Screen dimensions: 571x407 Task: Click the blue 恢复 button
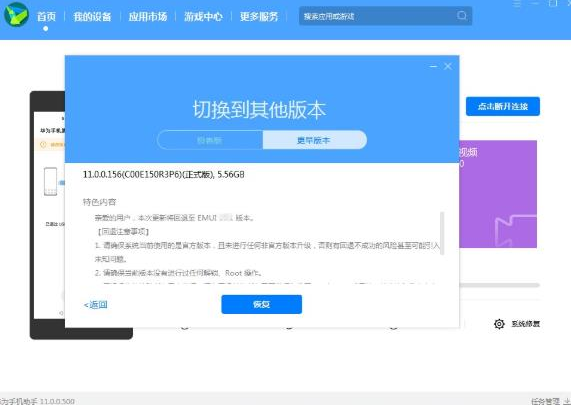click(x=261, y=304)
